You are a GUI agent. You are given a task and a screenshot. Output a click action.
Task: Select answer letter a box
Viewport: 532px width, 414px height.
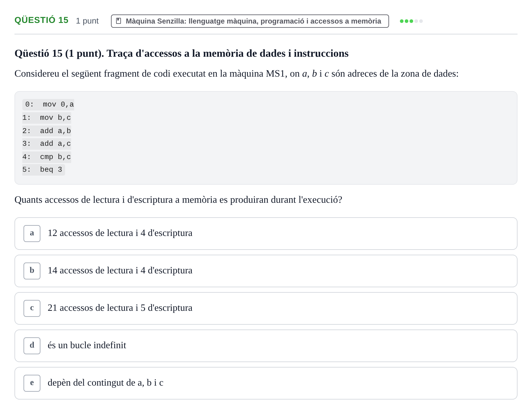[x=32, y=234]
